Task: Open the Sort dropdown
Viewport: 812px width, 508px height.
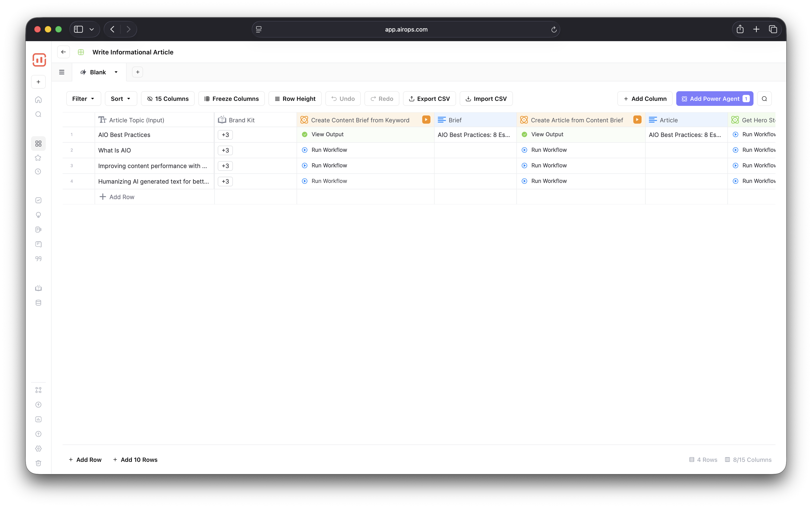Action: (121, 99)
